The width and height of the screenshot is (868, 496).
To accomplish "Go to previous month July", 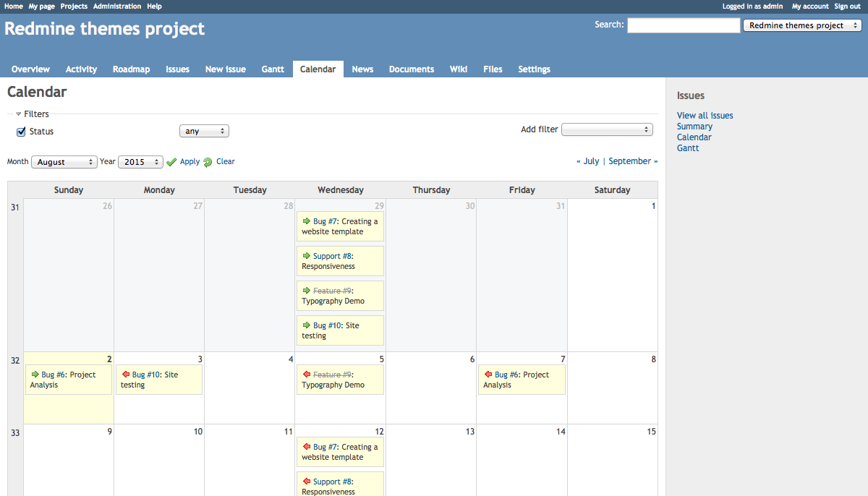I will pos(591,161).
